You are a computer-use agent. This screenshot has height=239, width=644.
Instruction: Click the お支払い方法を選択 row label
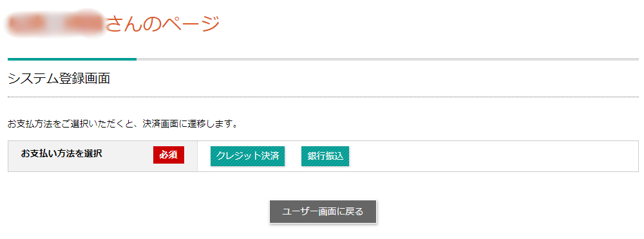[62, 154]
